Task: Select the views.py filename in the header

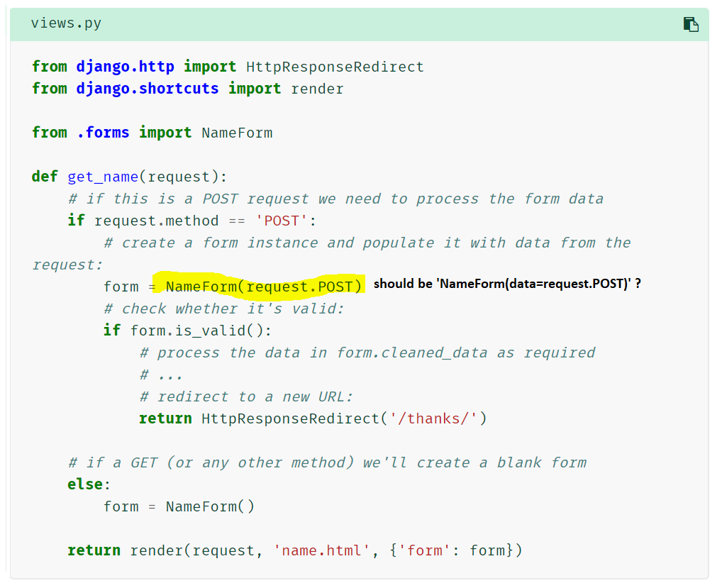Action: pos(66,23)
